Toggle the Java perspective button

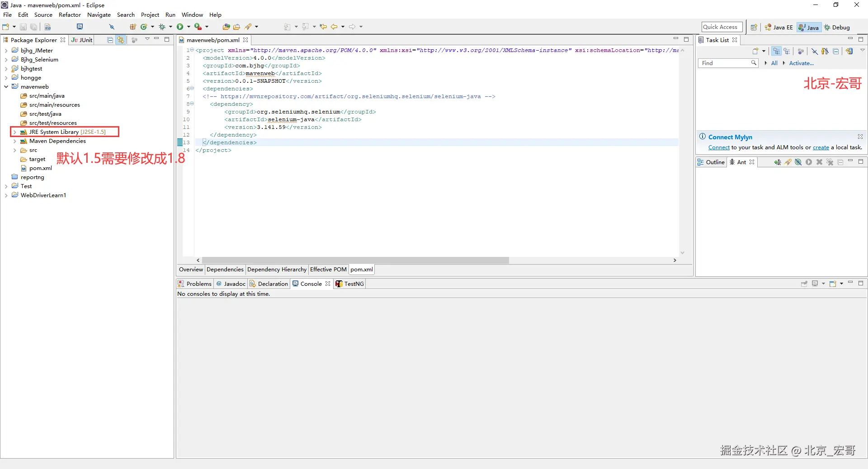(x=809, y=28)
